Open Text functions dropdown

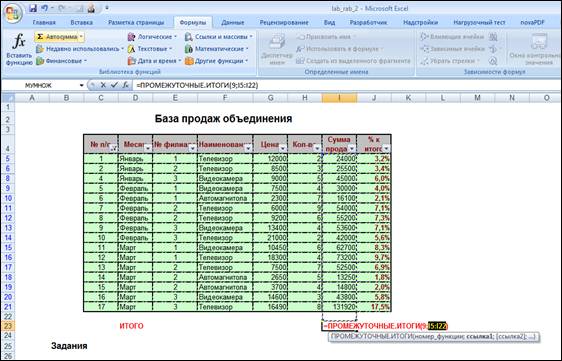(150, 49)
